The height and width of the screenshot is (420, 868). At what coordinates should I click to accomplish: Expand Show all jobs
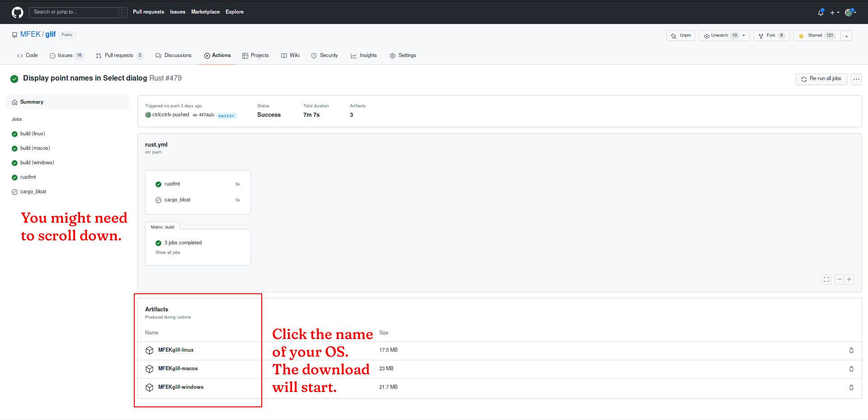pyautogui.click(x=168, y=253)
